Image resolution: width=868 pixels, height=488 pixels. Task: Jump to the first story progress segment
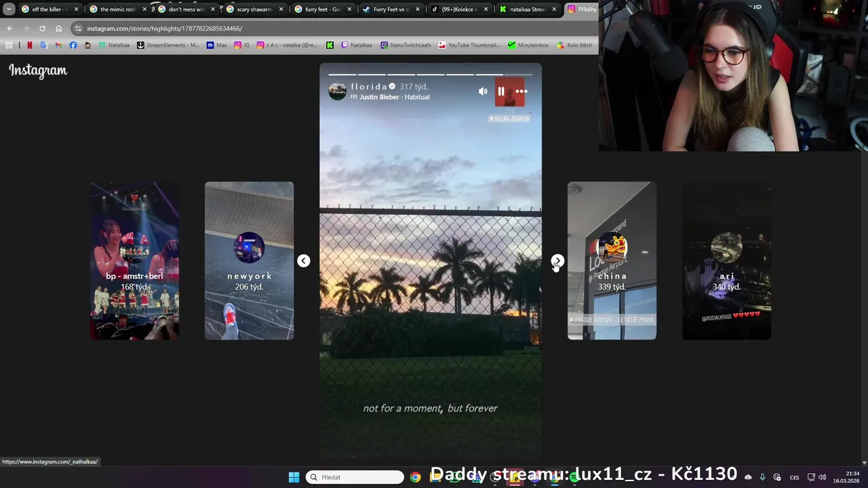click(x=342, y=75)
